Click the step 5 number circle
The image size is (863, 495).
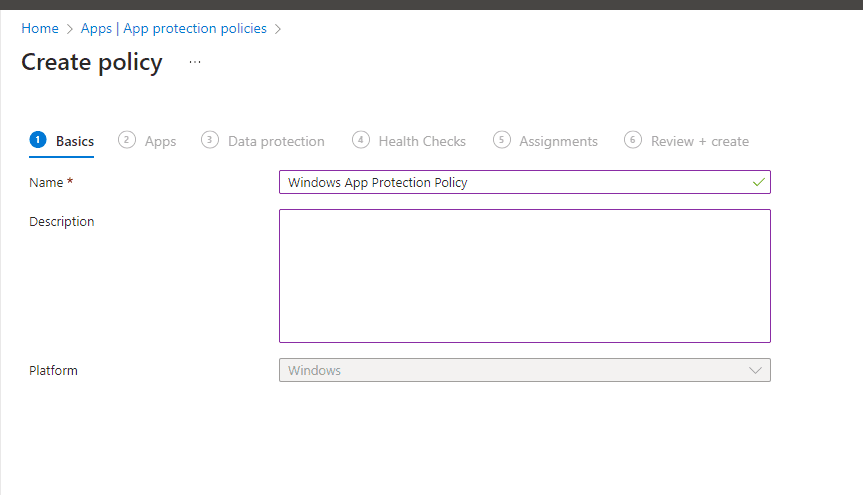click(502, 140)
